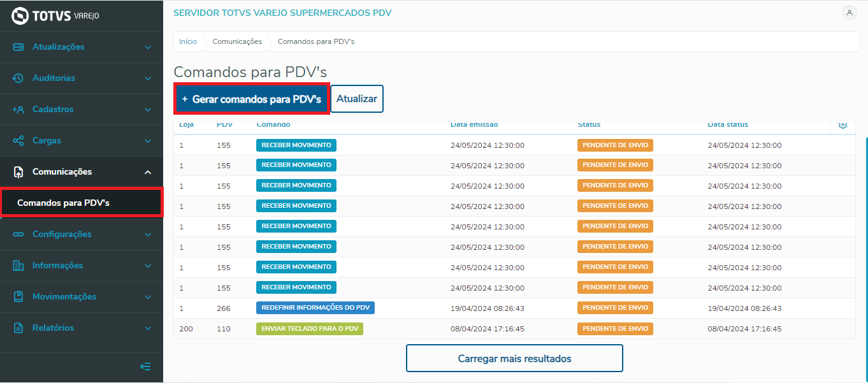The image size is (868, 383).
Task: Click the table settings gear icon
Action: tap(843, 126)
